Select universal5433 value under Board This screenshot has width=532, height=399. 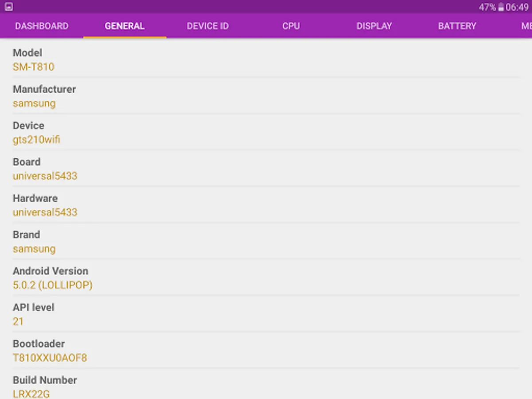pyautogui.click(x=45, y=176)
